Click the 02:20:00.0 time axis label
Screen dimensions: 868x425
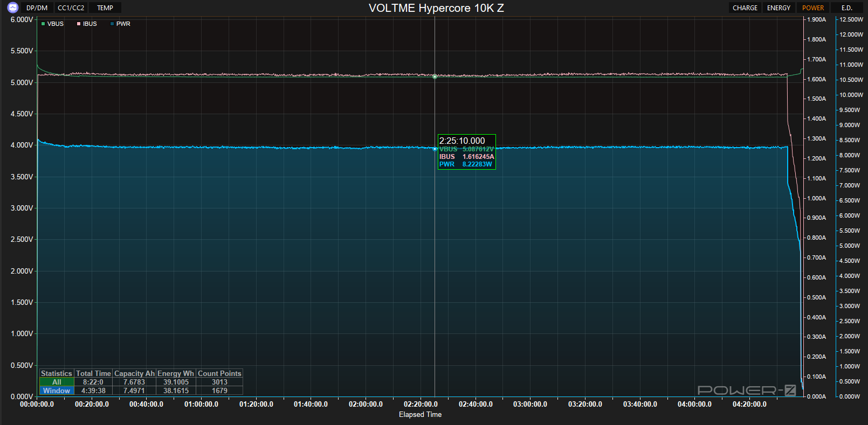(x=421, y=404)
